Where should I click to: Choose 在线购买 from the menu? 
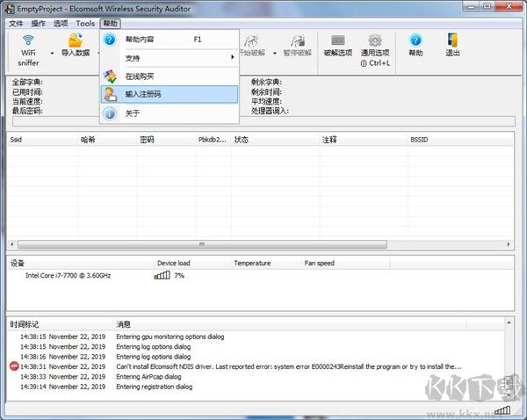(x=170, y=76)
